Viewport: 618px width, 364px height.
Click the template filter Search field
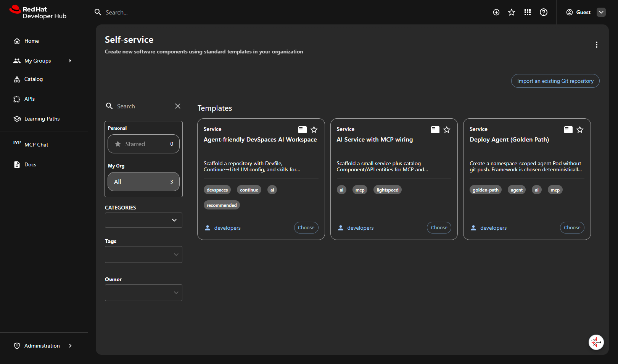[143, 106]
